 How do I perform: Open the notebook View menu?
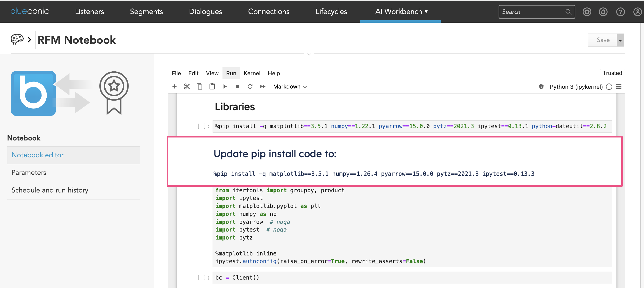click(212, 73)
